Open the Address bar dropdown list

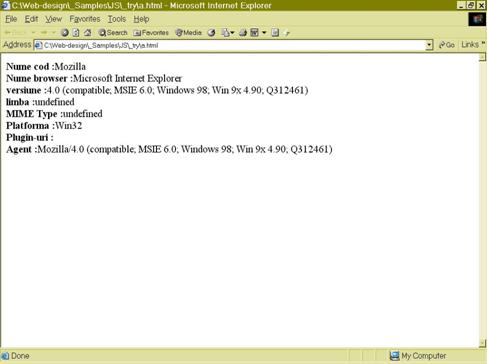429,45
